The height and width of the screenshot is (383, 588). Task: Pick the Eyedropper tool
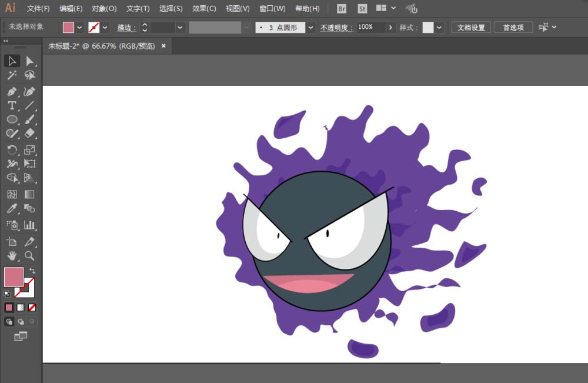(12, 209)
